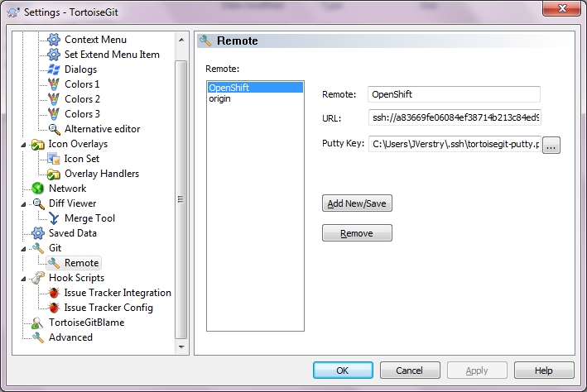Click the Remove button
The image size is (587, 392).
tap(357, 233)
